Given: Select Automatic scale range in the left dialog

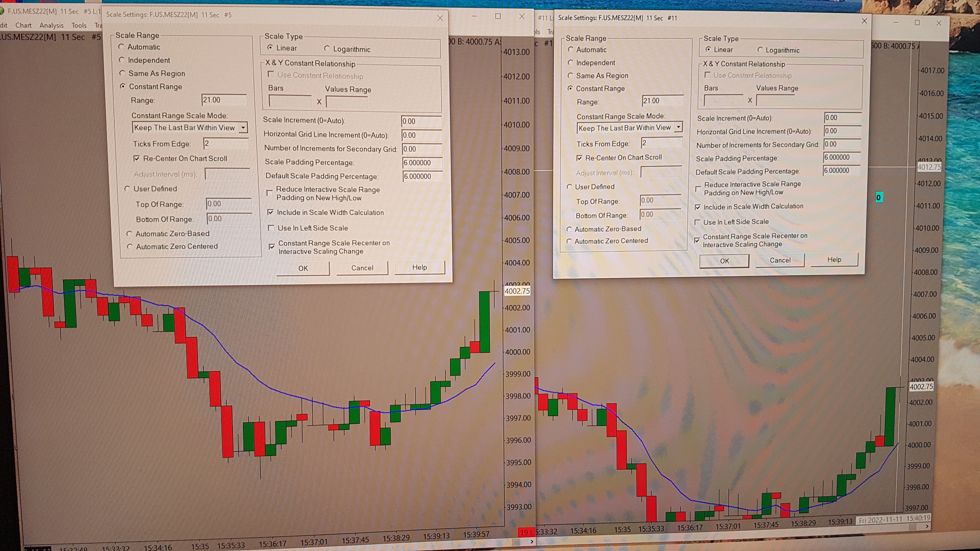Looking at the screenshot, I should click(121, 47).
